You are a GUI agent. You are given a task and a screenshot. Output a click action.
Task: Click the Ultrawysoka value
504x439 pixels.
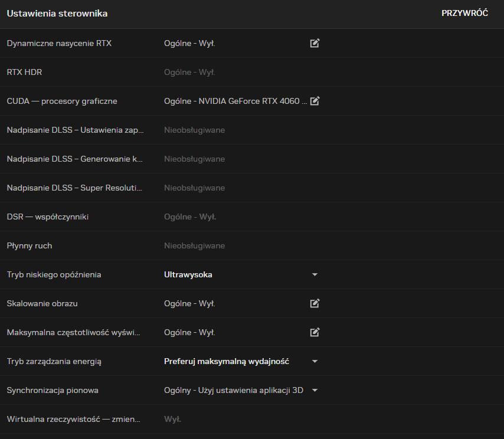click(x=188, y=274)
